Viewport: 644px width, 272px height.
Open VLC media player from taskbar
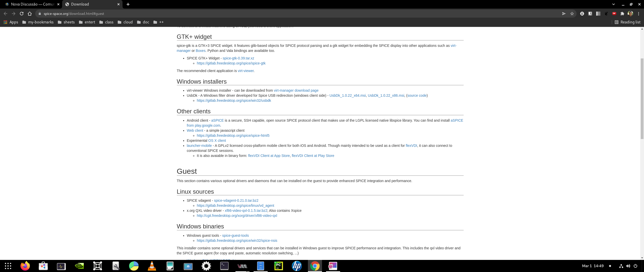point(152,266)
